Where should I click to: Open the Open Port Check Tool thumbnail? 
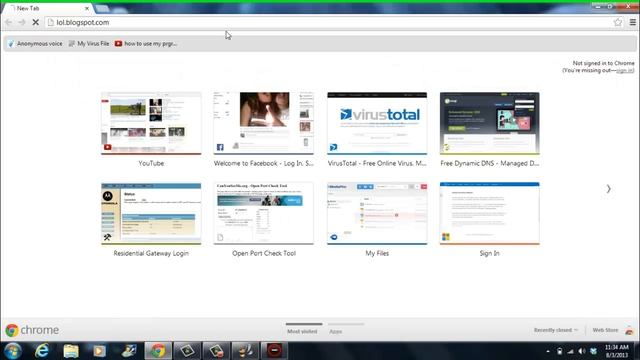click(264, 213)
